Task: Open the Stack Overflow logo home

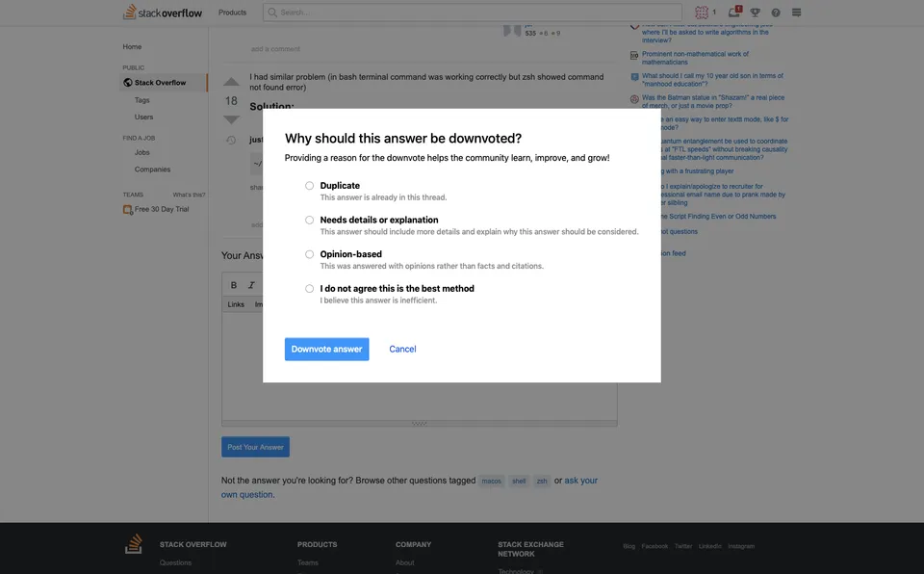Action: click(x=162, y=13)
